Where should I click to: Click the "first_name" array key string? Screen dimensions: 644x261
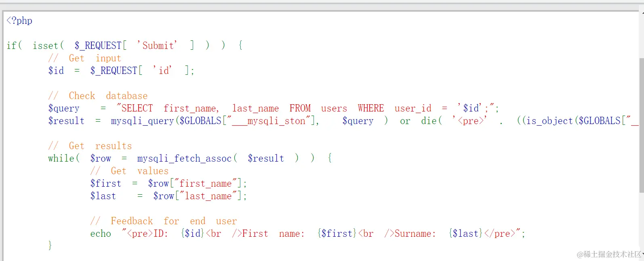click(x=205, y=183)
